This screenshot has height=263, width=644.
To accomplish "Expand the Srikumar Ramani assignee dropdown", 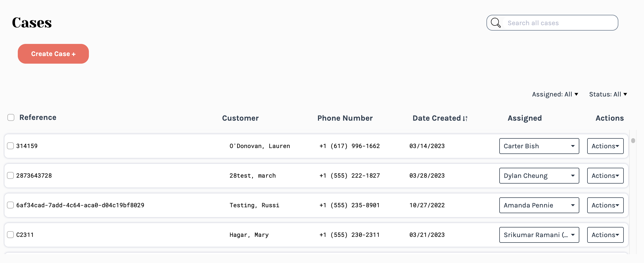I will [539, 235].
